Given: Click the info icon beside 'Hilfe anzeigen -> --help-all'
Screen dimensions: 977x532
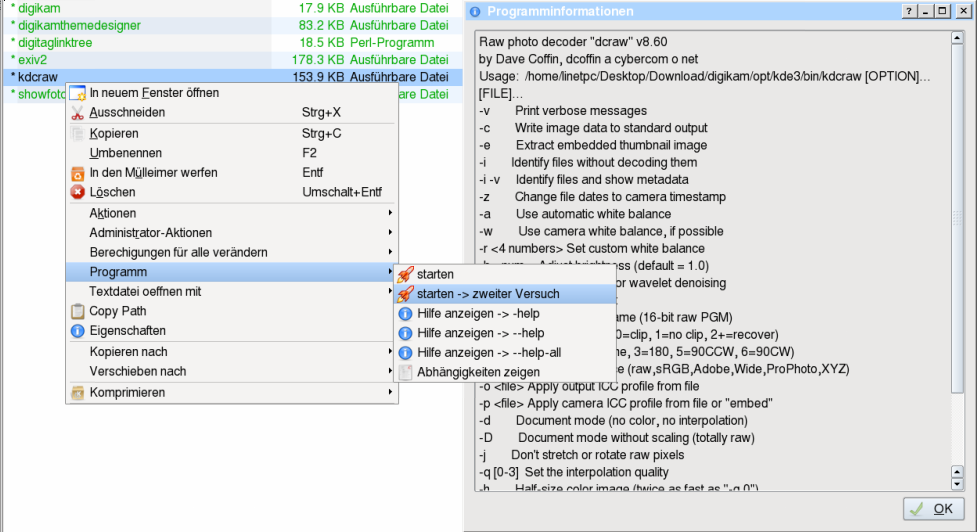Looking at the screenshot, I should point(406,353).
